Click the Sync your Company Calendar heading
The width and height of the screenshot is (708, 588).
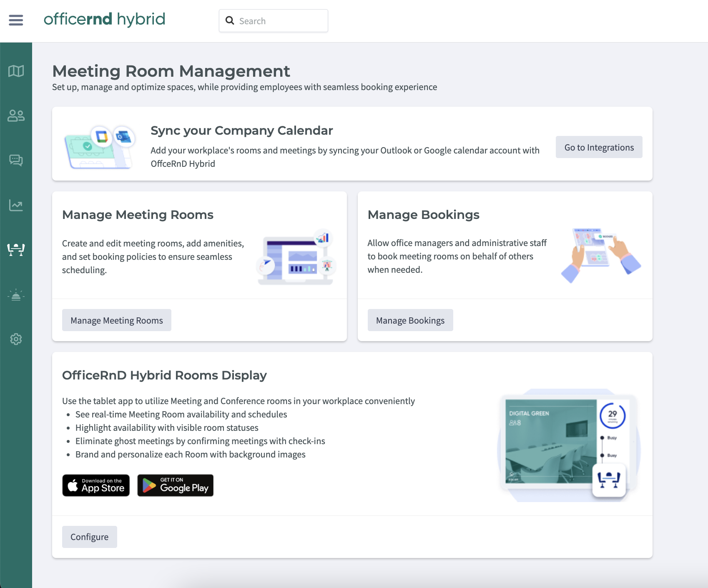pyautogui.click(x=241, y=131)
